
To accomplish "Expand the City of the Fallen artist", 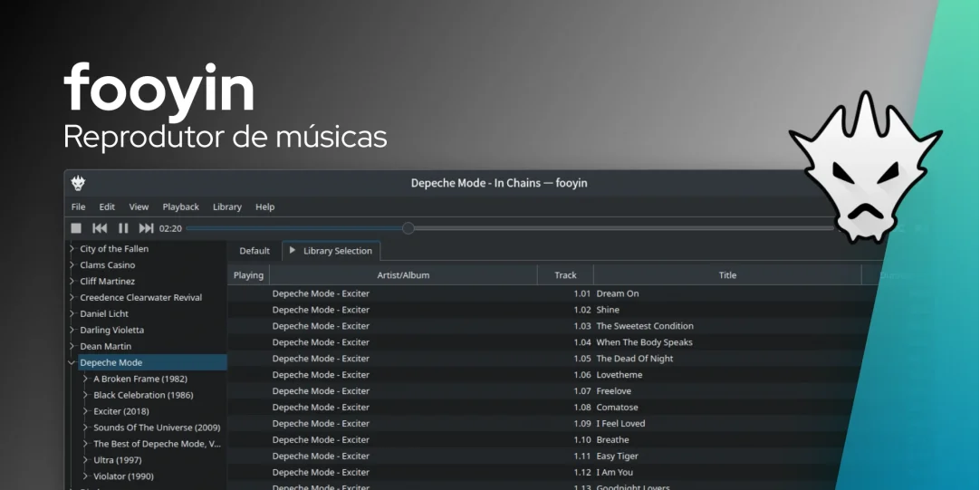I will 72,249.
